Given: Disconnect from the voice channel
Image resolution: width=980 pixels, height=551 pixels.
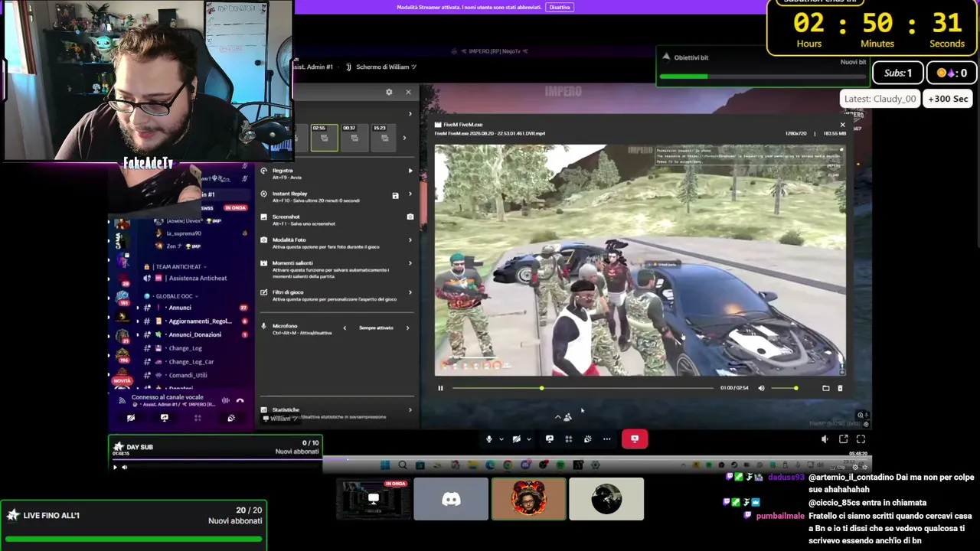Looking at the screenshot, I should 240,400.
